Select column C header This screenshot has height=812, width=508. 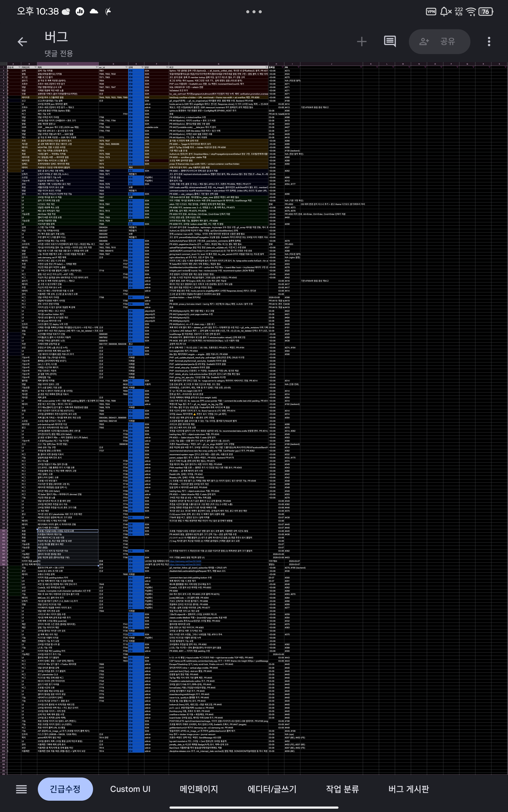pos(68,64)
